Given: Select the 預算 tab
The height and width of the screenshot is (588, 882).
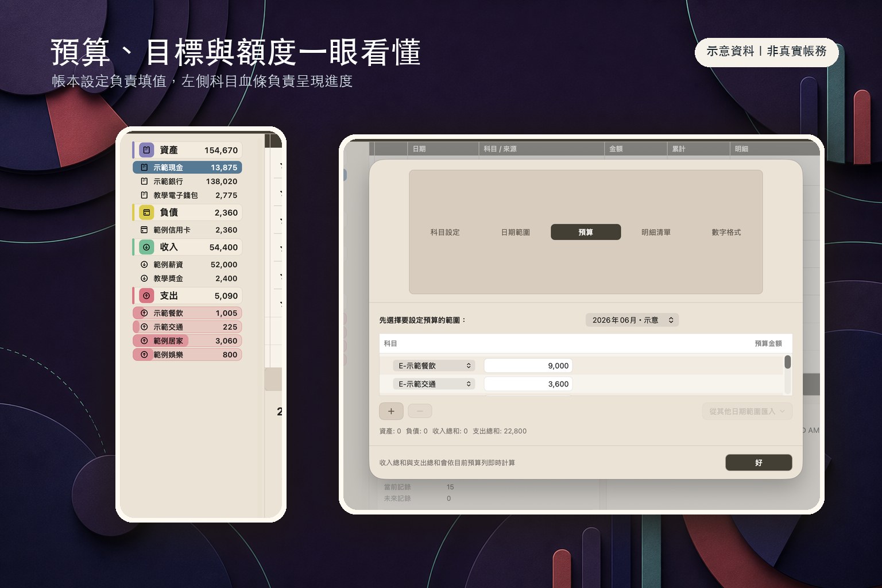Looking at the screenshot, I should tap(586, 232).
